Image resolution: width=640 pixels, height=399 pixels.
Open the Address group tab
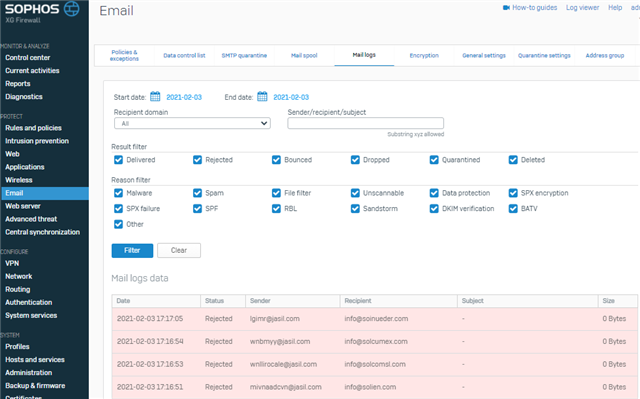coord(604,55)
